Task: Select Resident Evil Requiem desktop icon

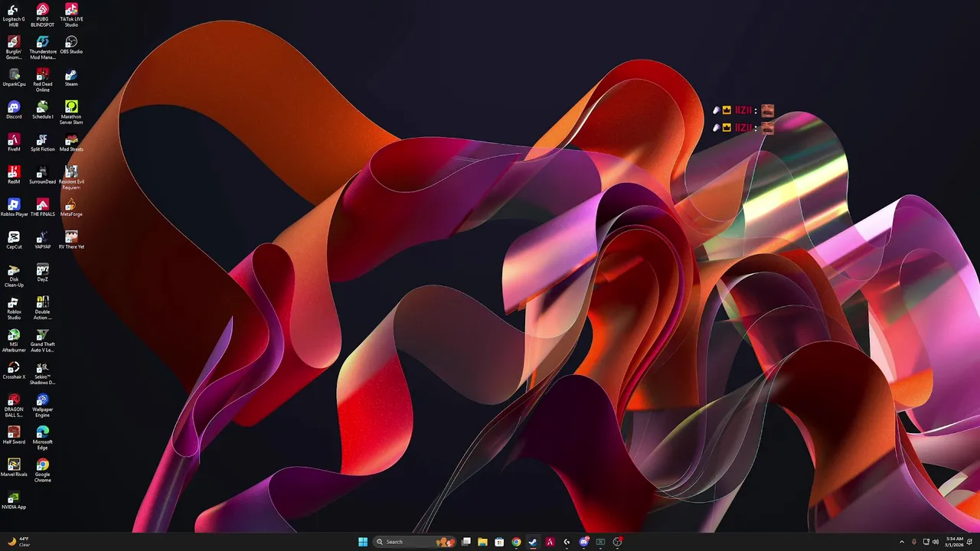Action: point(71,178)
